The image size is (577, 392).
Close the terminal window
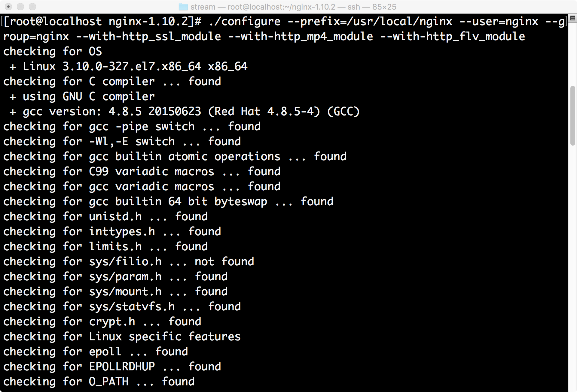point(9,7)
